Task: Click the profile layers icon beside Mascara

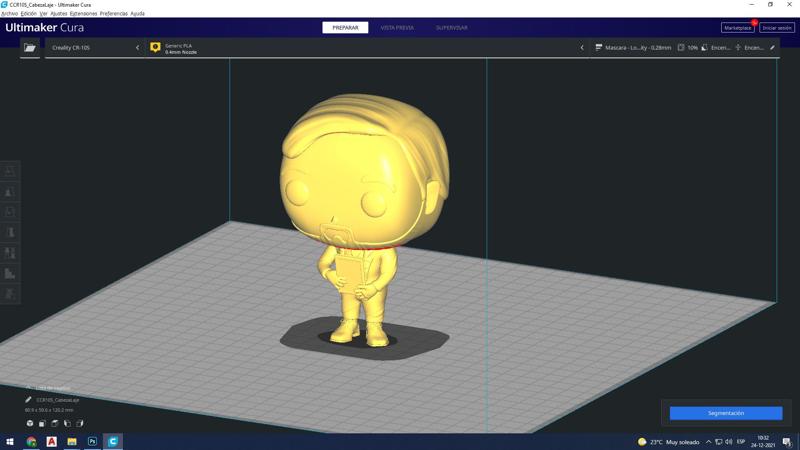Action: 598,47
